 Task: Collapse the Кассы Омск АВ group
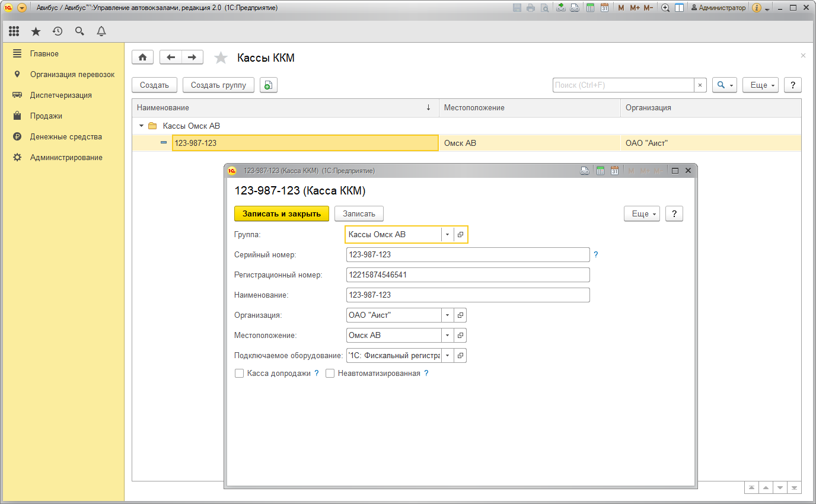tap(141, 126)
